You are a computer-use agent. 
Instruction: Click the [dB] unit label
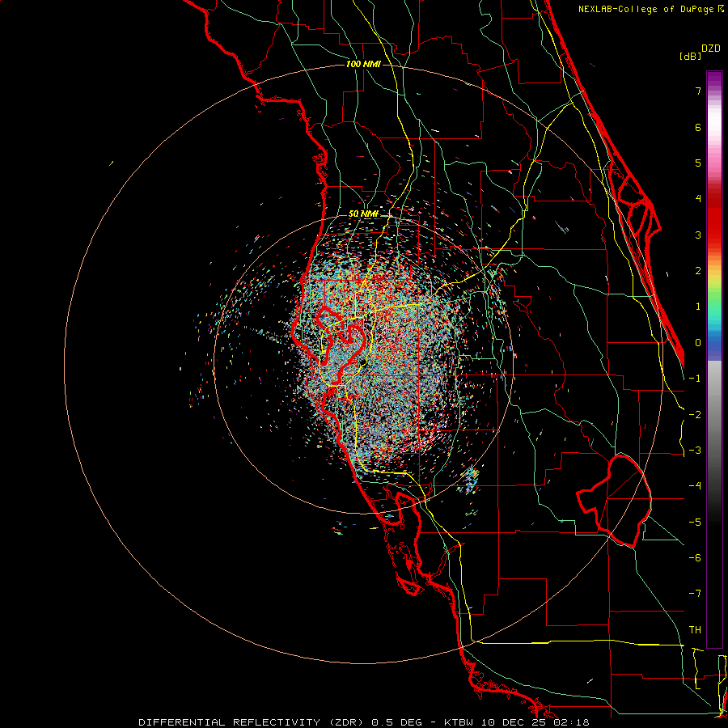[x=691, y=56]
